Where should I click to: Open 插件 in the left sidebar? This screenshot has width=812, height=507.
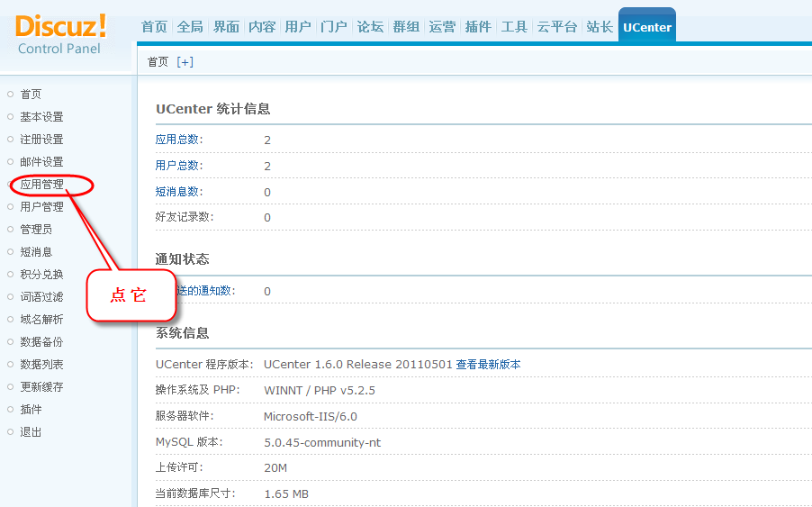[31, 410]
